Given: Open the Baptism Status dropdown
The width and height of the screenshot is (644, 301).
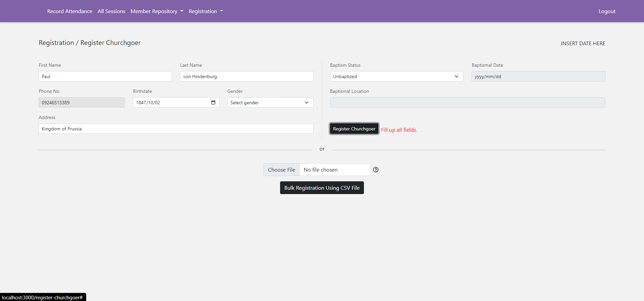Looking at the screenshot, I should tap(396, 76).
